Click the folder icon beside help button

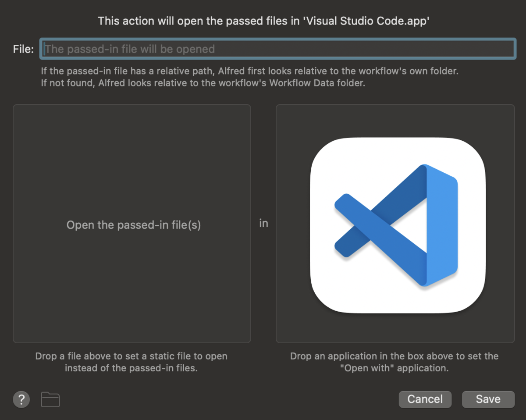50,399
